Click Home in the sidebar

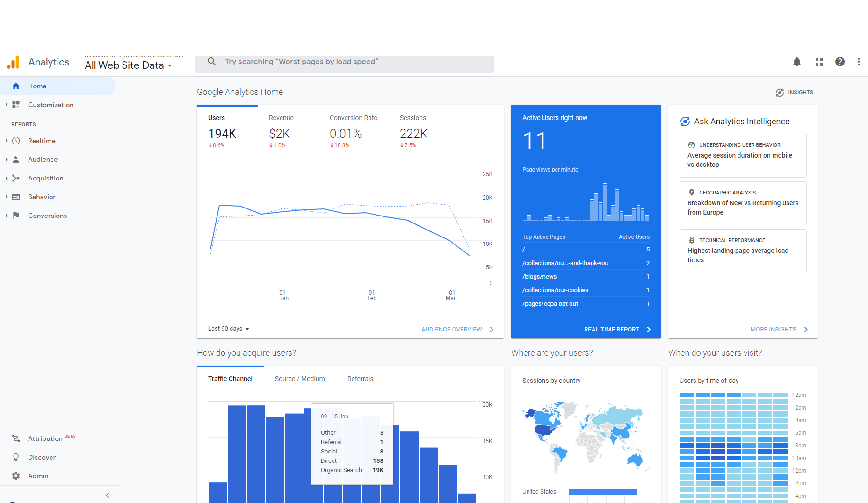pyautogui.click(x=58, y=86)
